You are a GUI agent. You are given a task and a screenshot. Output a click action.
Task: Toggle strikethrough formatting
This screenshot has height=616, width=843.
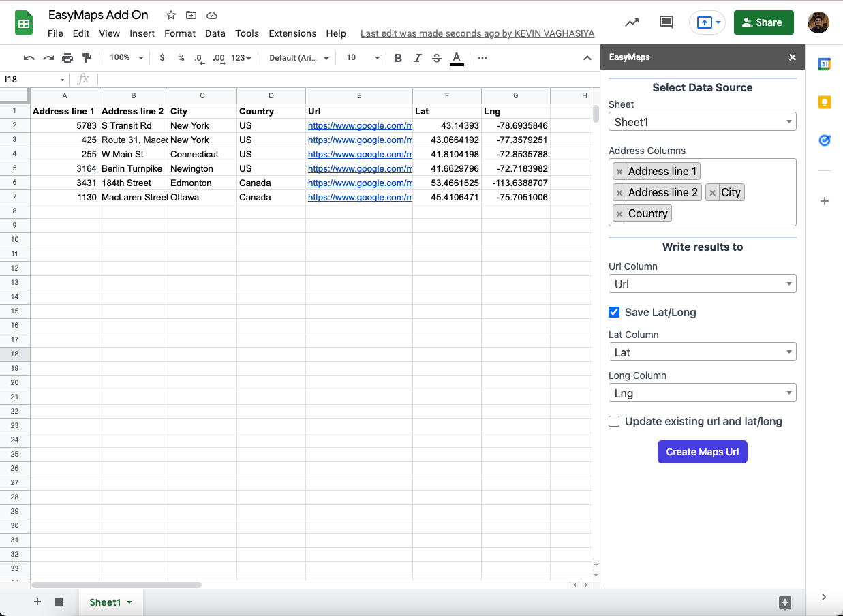[x=437, y=58]
